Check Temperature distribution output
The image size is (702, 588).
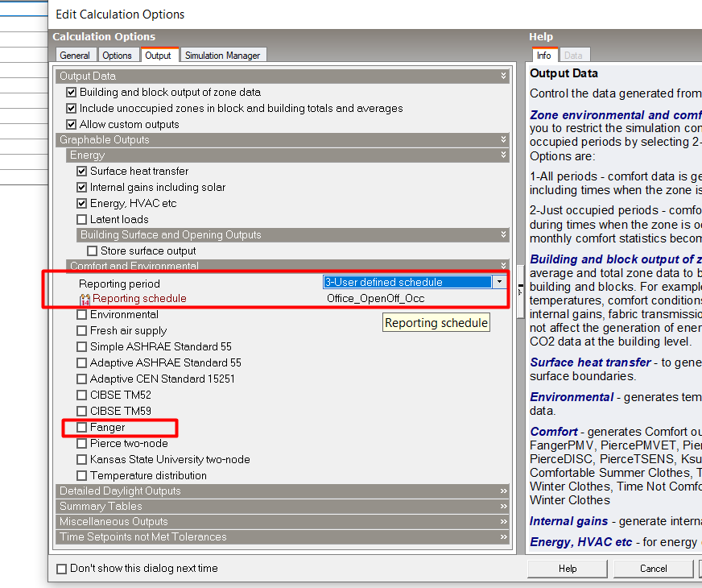[81, 475]
